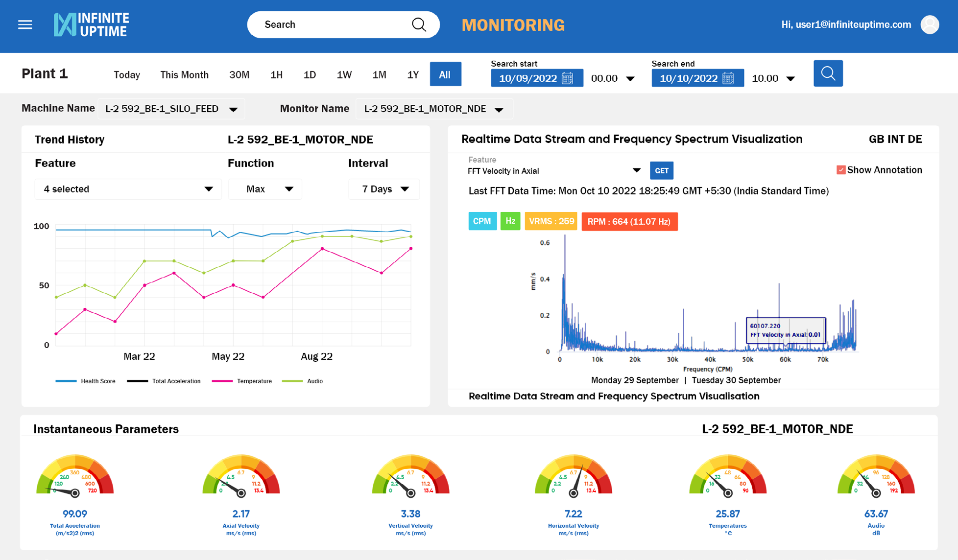Toggle Health Score series in legend

point(86,381)
